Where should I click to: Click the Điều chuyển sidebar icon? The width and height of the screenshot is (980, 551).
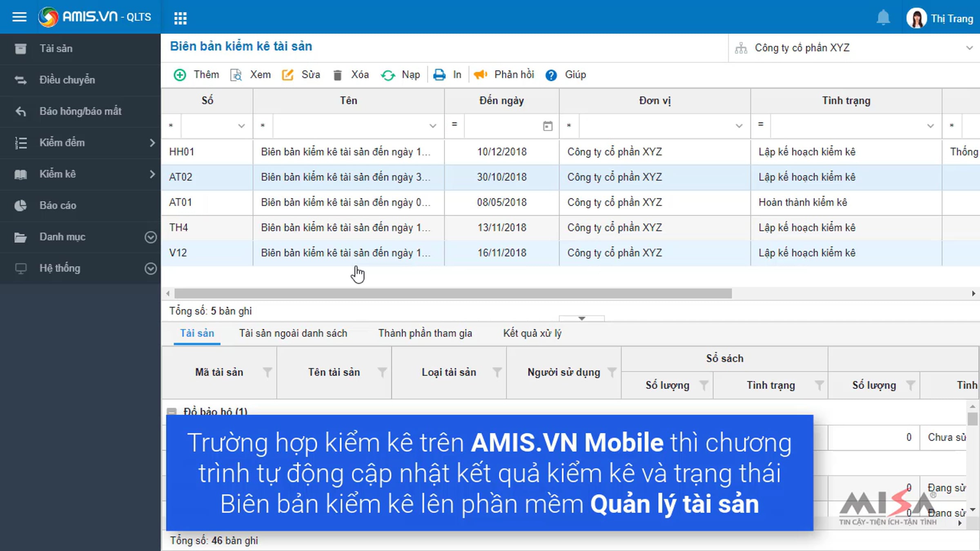coord(20,80)
